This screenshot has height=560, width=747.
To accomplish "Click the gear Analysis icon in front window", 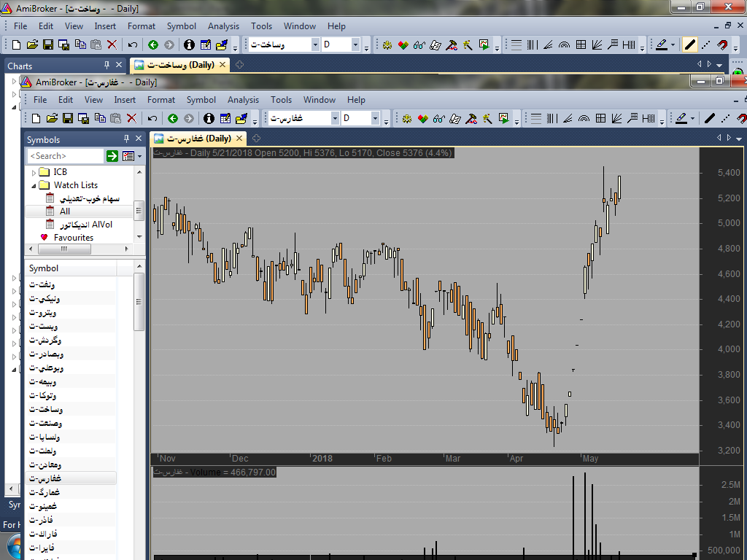I will (407, 119).
